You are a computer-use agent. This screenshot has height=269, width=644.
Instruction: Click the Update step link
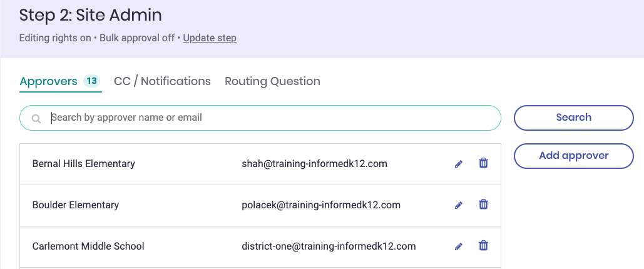coord(210,38)
